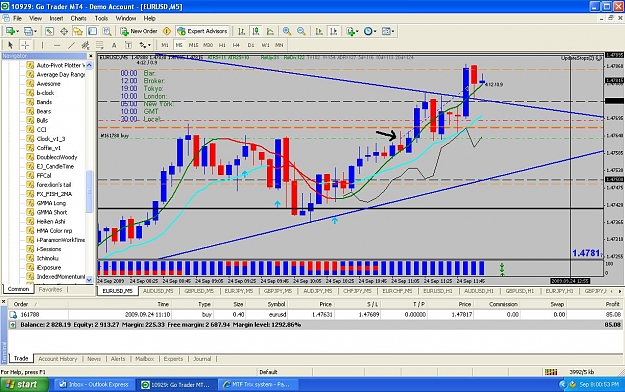Open the chart Templates icon

(386, 31)
